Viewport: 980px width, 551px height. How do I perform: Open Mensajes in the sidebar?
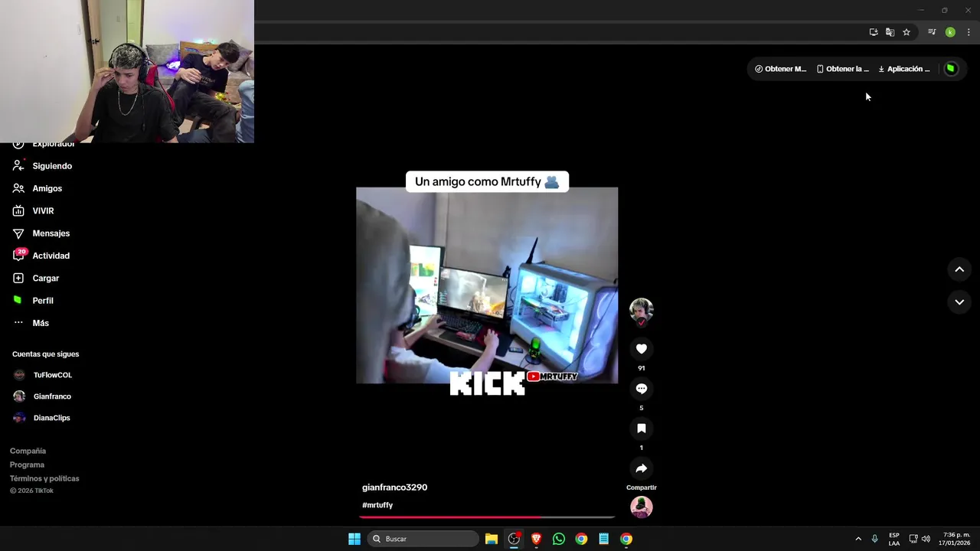point(41,233)
